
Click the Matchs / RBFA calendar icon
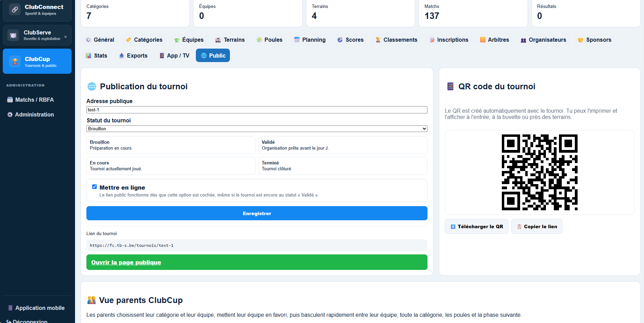pos(10,100)
